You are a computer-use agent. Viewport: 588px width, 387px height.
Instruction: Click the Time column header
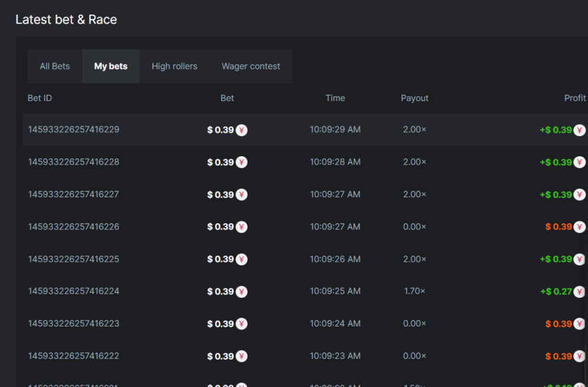coord(335,98)
